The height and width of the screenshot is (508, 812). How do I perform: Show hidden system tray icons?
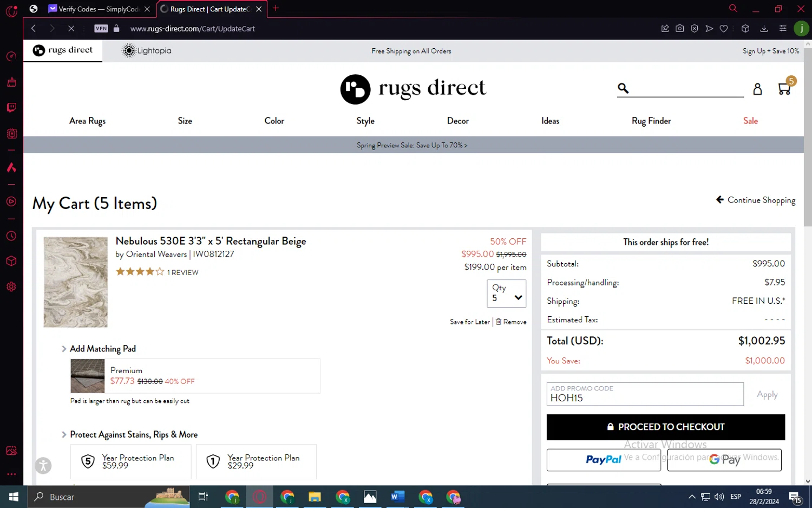pos(692,497)
